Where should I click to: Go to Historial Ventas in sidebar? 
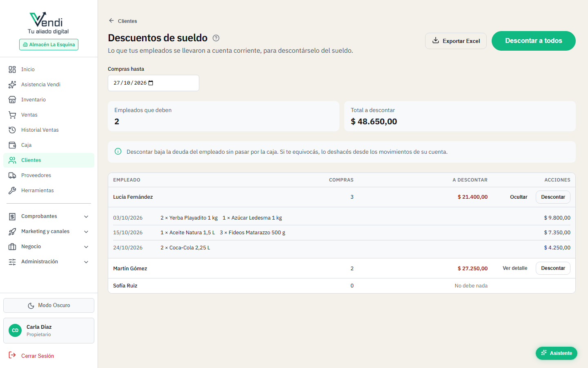(49, 130)
